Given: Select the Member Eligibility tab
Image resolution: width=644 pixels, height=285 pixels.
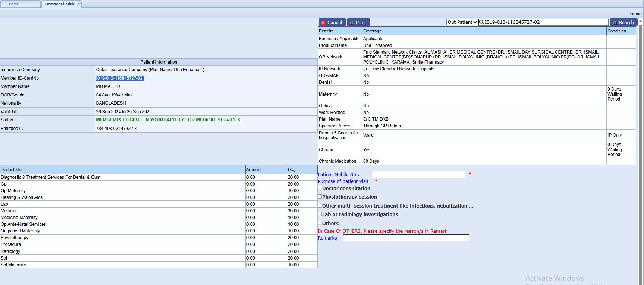Looking at the screenshot, I should [x=60, y=4].
